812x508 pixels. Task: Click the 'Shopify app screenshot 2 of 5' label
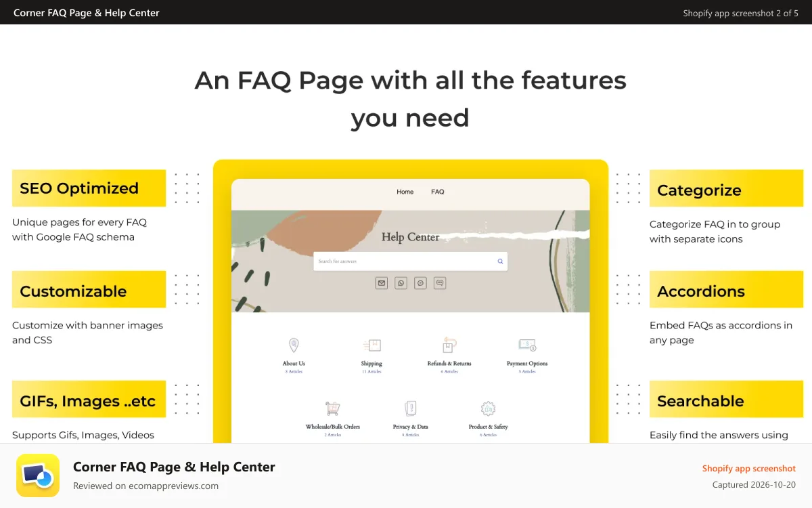coord(740,13)
